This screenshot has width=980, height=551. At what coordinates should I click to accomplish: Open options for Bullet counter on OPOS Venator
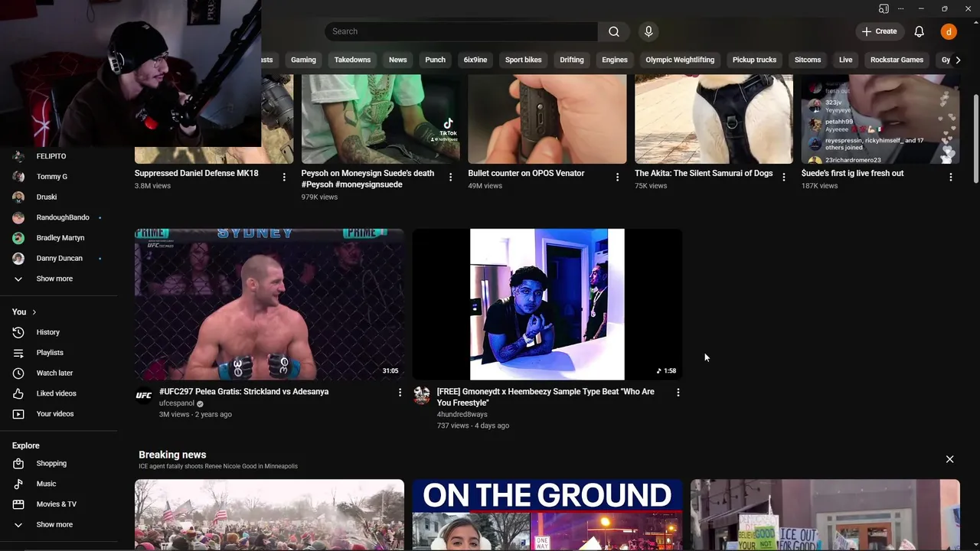pyautogui.click(x=617, y=177)
